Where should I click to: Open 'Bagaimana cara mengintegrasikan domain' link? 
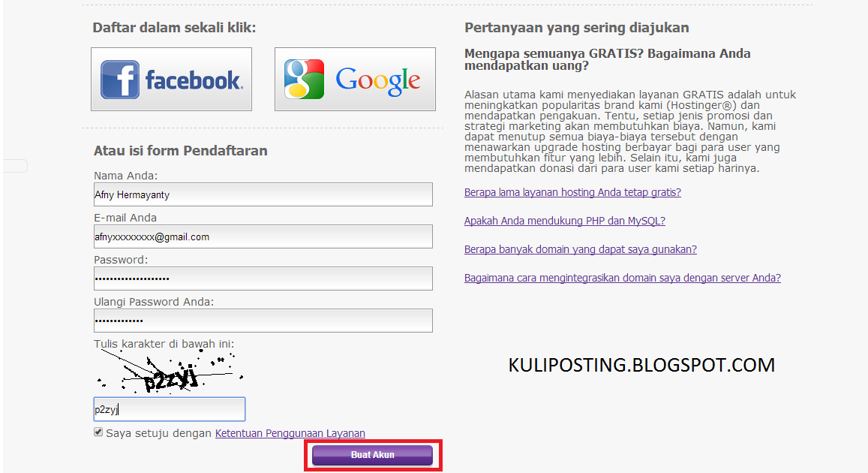(622, 278)
